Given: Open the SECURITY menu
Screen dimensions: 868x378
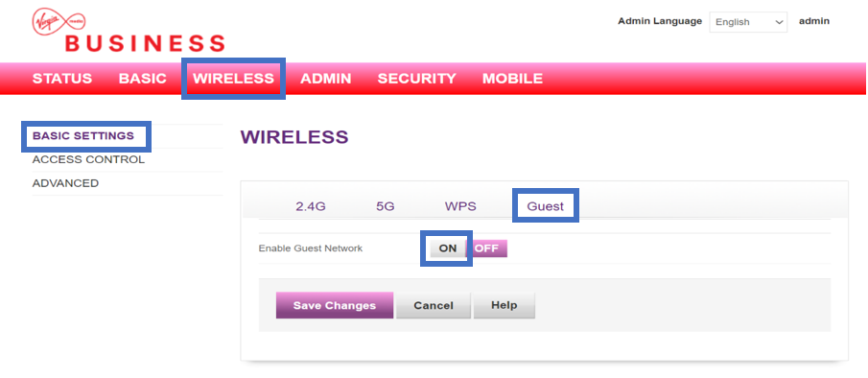Looking at the screenshot, I should coord(417,79).
